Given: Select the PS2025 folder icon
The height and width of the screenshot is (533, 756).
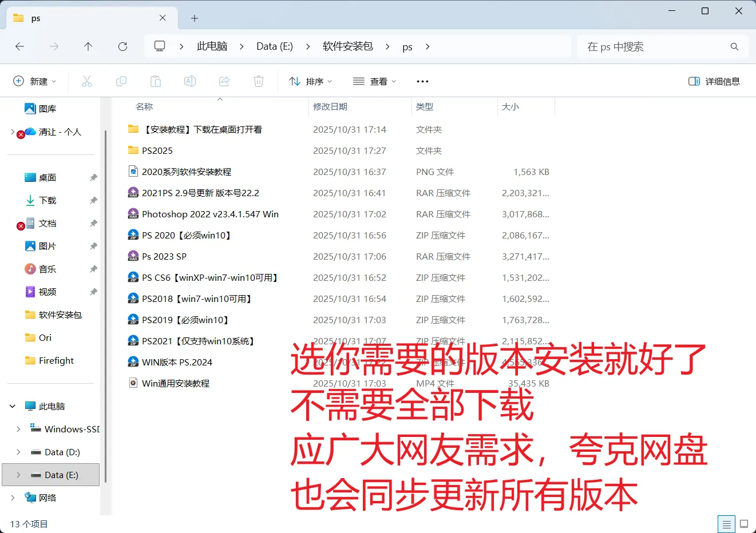Looking at the screenshot, I should [x=133, y=150].
